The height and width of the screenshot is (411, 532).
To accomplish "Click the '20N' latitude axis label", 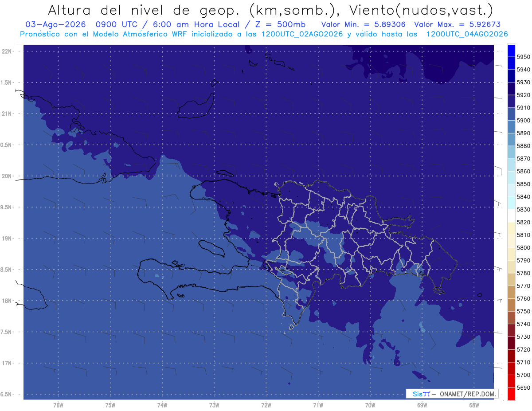I will pos(7,176).
